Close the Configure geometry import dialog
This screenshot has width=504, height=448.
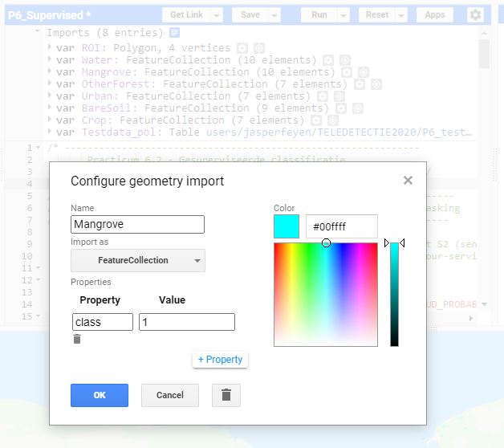pos(408,181)
